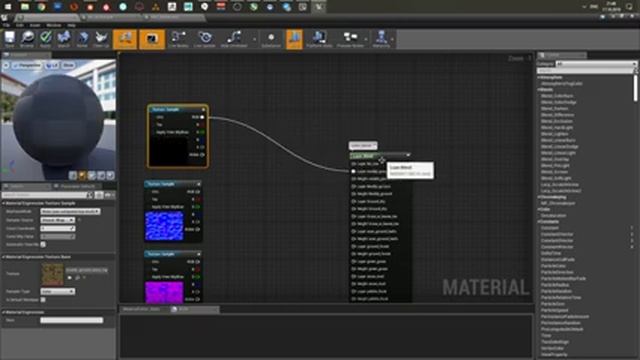The image size is (640, 360).
Task: Open the Sampler Type dropdown
Action: pyautogui.click(x=58, y=291)
